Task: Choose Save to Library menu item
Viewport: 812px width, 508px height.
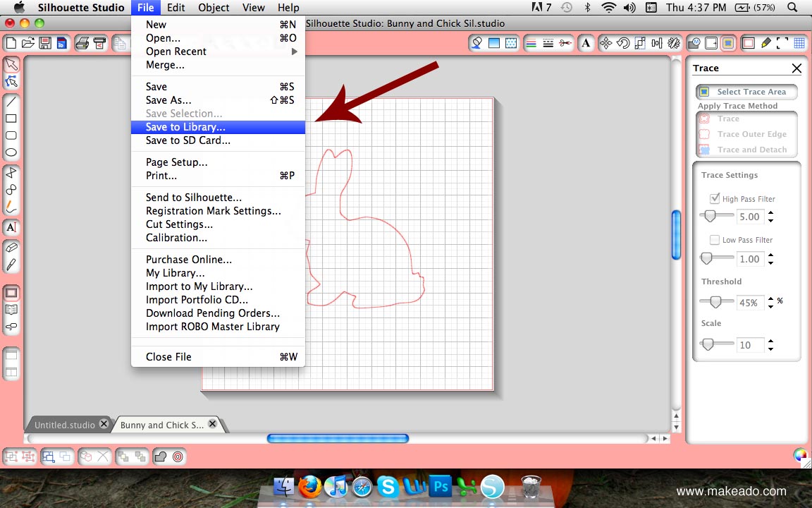Action: coord(218,127)
